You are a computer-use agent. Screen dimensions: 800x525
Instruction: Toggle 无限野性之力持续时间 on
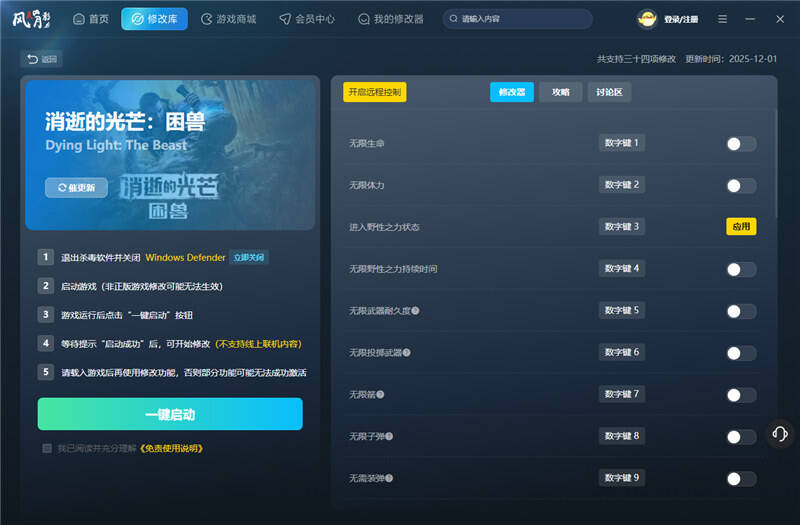click(740, 269)
